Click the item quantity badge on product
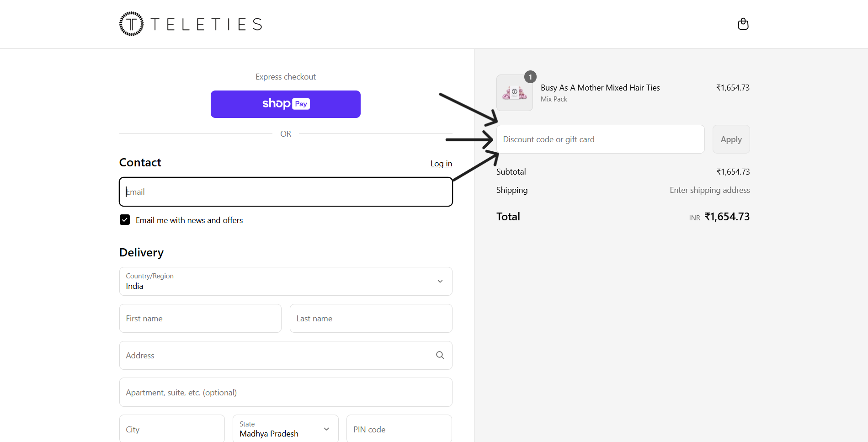The image size is (868, 442). pyautogui.click(x=530, y=77)
